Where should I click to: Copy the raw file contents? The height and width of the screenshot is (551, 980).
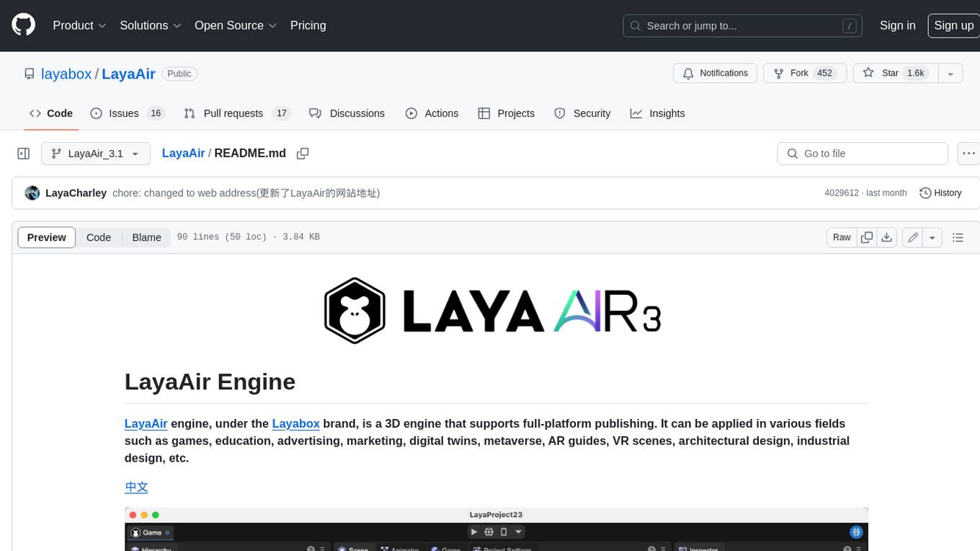(867, 237)
